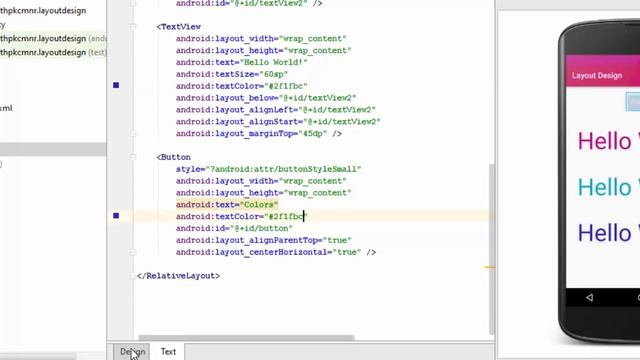Toggle fold marker at layout_marginTop line end
Screen dimensions: 640x360
pos(133,133)
